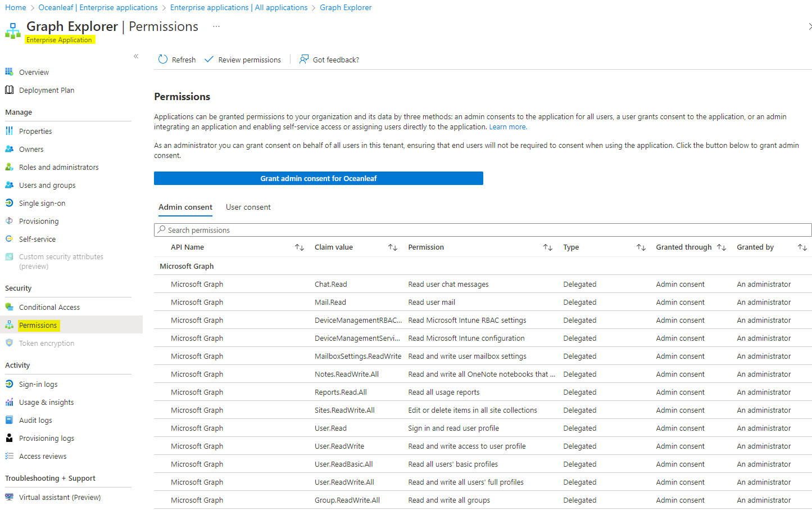Viewport: 812px width, 510px height.
Task: Click the Group.ReadWrite.All claim value
Action: point(347,500)
